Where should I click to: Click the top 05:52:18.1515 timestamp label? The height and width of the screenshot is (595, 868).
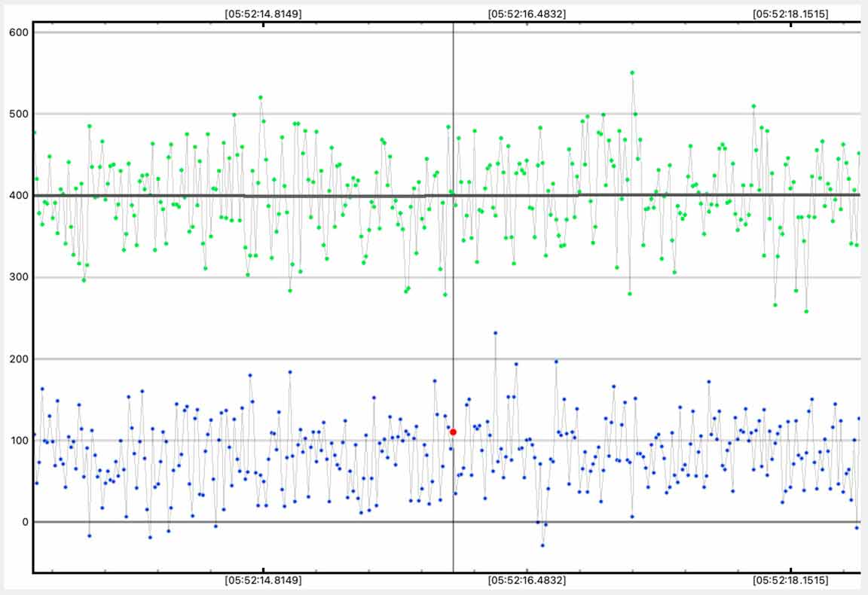pyautogui.click(x=791, y=14)
